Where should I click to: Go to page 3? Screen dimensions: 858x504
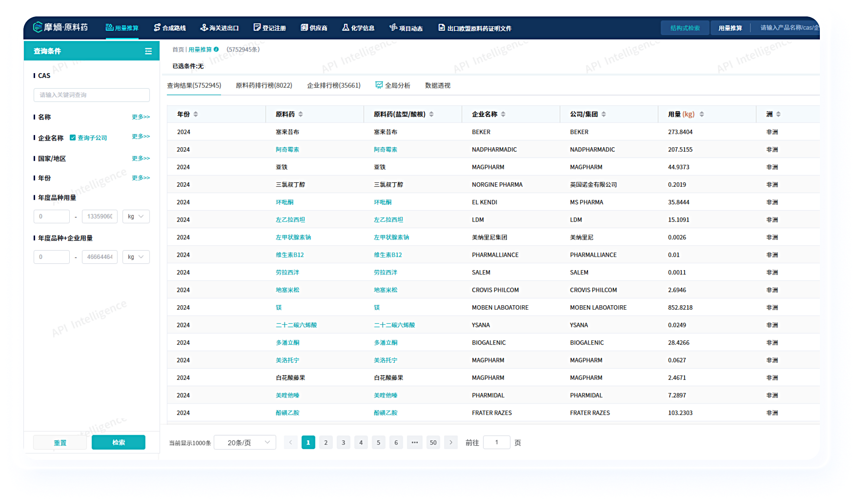pos(344,443)
